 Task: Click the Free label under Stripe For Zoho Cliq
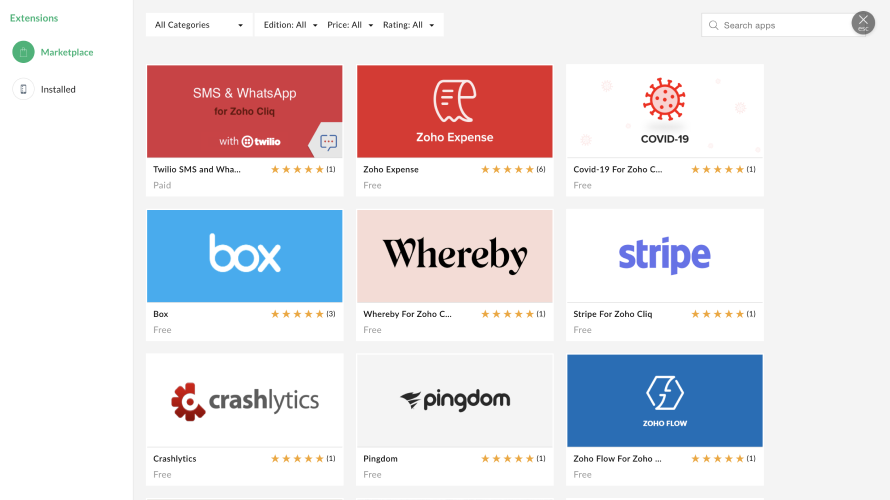point(582,330)
